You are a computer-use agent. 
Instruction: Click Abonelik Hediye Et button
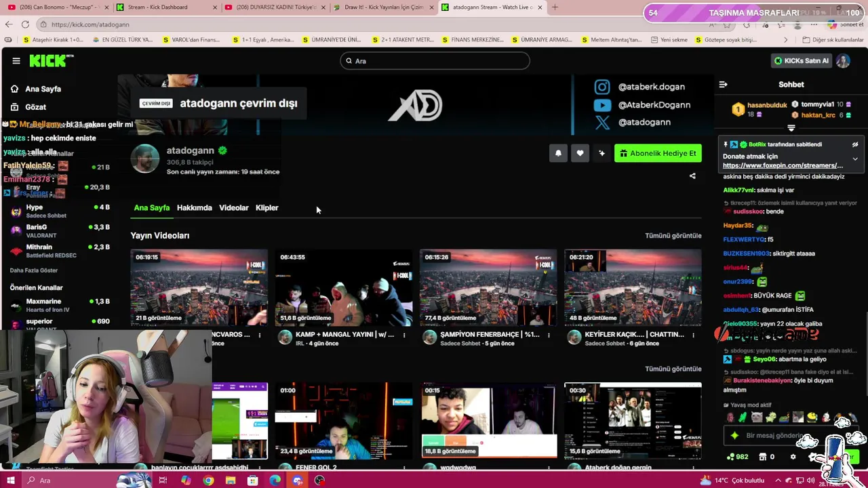coord(658,153)
